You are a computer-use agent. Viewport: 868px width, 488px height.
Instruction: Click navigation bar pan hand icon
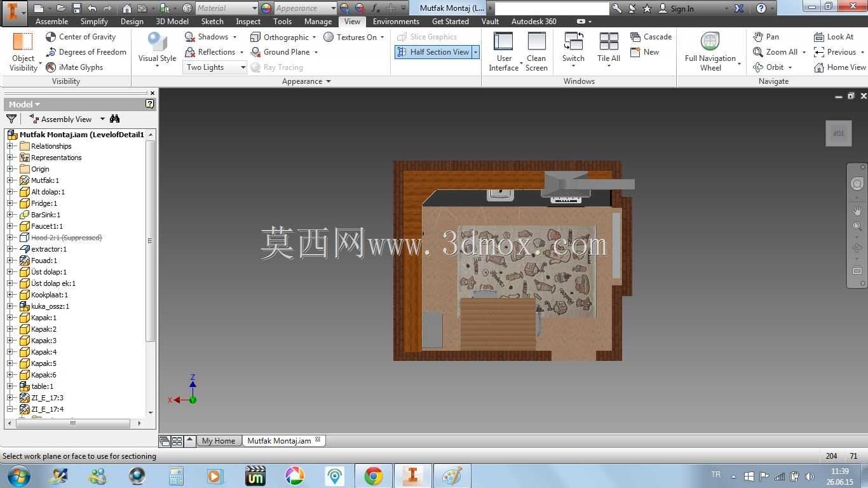[857, 210]
